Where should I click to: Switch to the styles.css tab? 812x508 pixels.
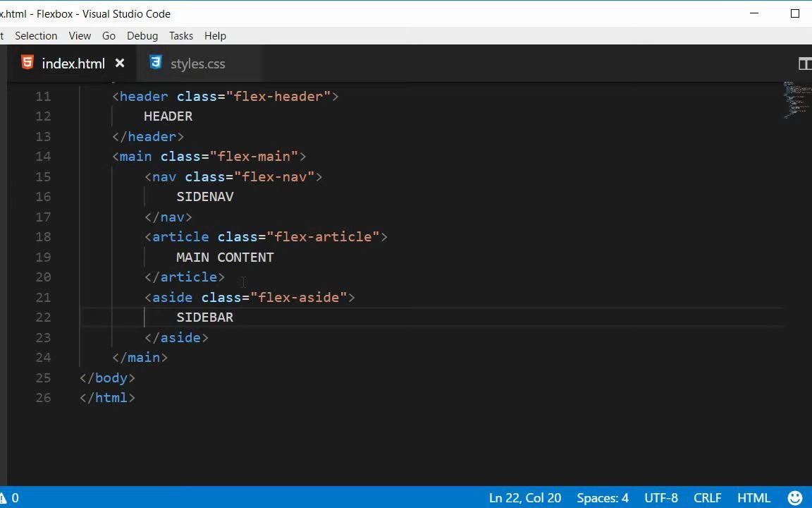[x=197, y=64]
